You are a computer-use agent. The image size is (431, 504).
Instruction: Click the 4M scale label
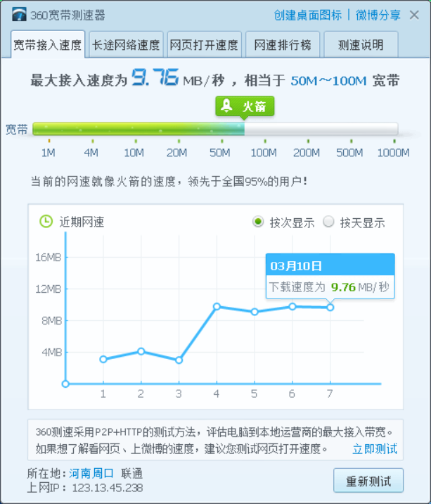pos(91,152)
